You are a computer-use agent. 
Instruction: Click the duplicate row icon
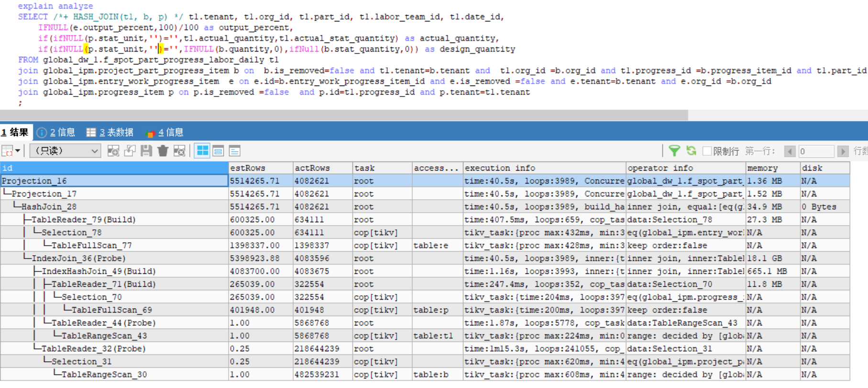pos(130,151)
